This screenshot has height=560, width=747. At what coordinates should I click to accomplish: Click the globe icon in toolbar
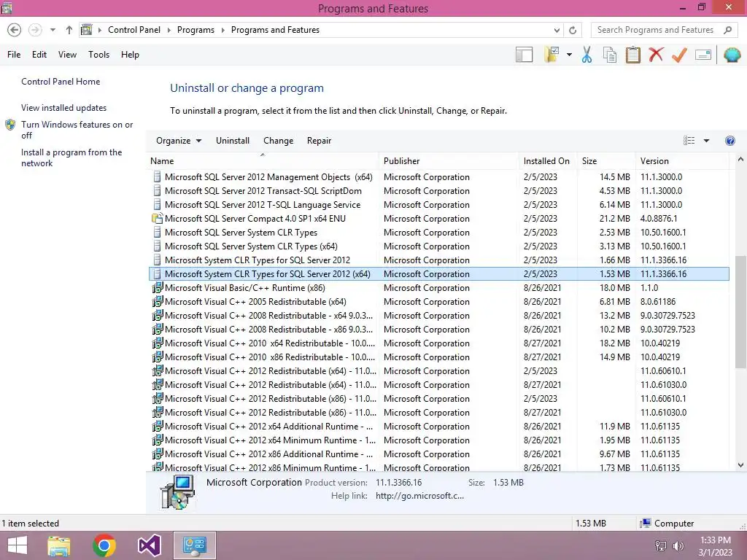pos(732,55)
